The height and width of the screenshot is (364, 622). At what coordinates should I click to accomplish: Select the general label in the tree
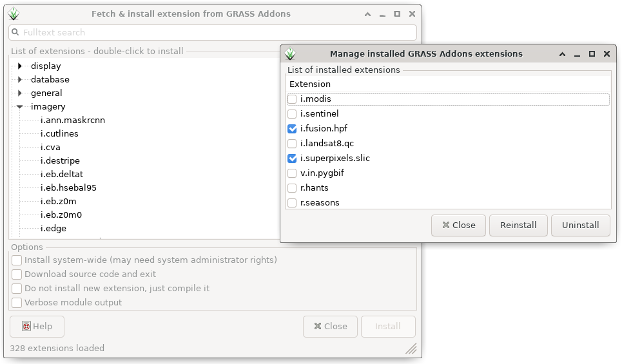coord(46,93)
